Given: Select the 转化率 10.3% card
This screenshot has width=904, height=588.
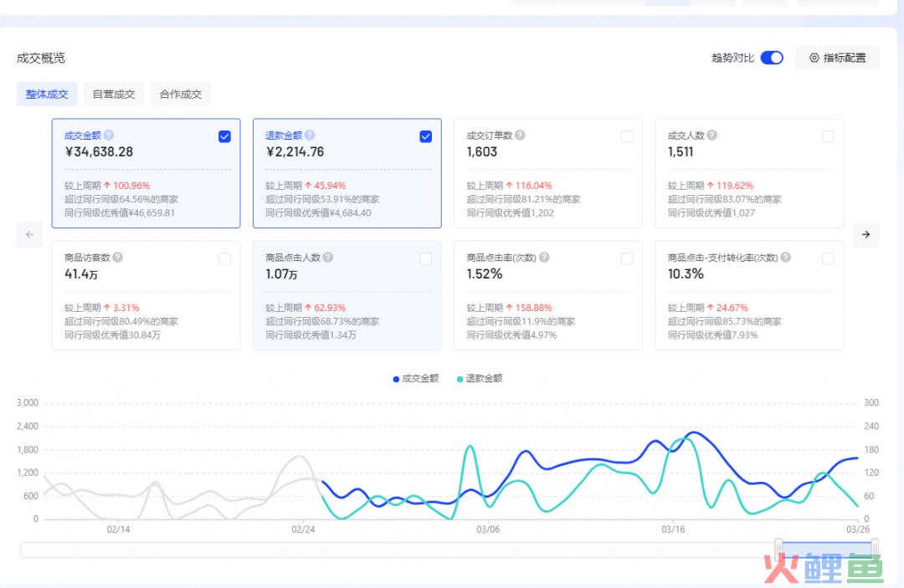Looking at the screenshot, I should (x=749, y=295).
